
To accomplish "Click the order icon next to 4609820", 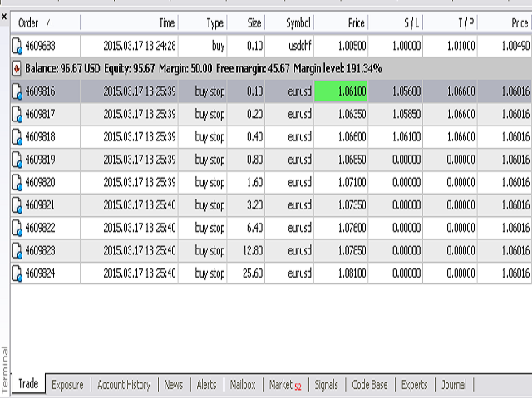I will coord(18,182).
